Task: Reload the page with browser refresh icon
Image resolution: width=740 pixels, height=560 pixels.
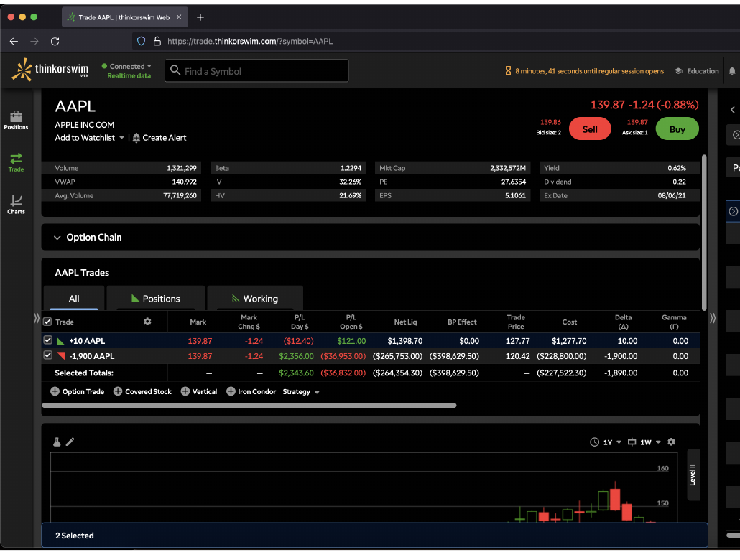Action: (55, 42)
